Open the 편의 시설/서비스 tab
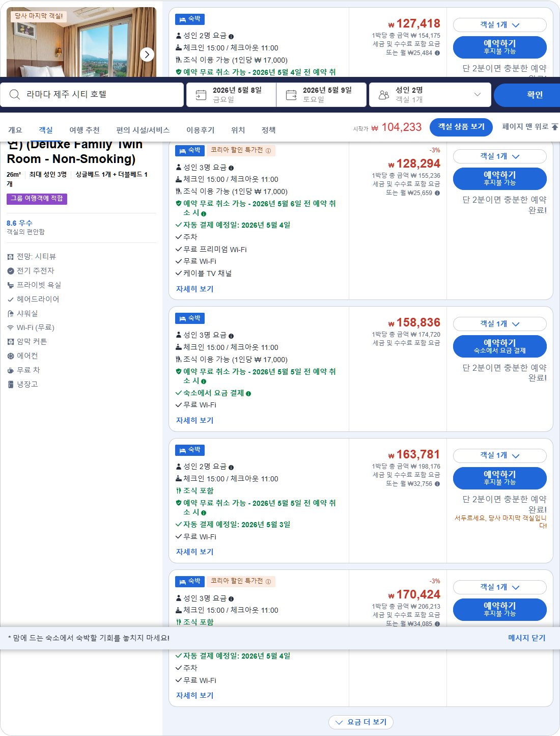 [x=143, y=130]
